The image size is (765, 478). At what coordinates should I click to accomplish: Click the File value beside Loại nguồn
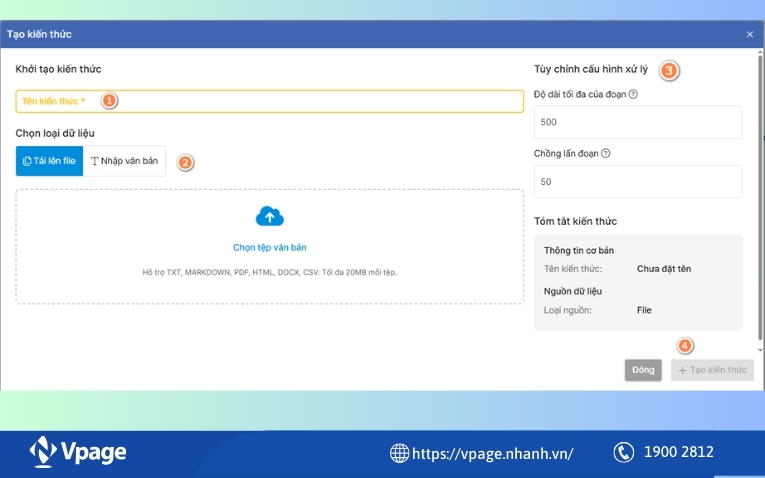point(644,310)
